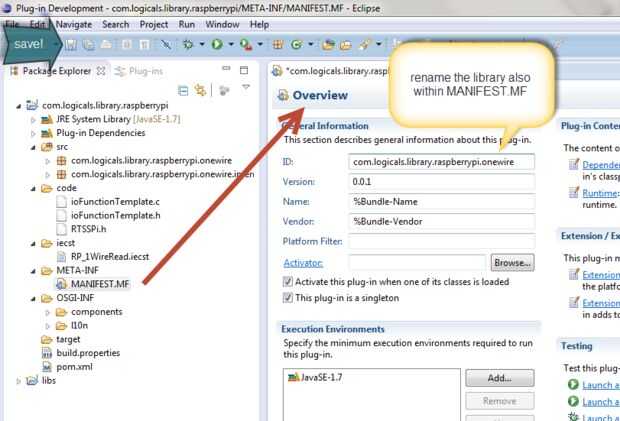The image size is (620, 421).
Task: Collapse the com.logicals.library.raspberrypi project
Action: point(19,106)
